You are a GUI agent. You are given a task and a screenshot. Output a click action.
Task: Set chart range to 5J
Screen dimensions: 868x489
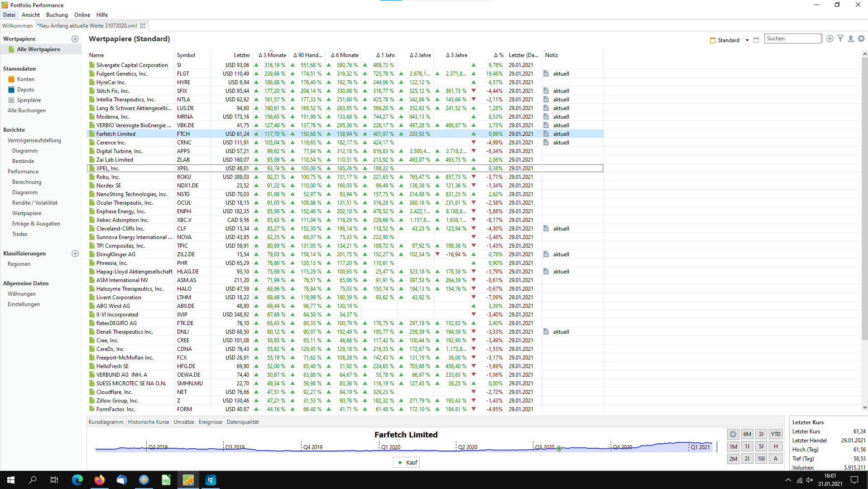pos(761,446)
